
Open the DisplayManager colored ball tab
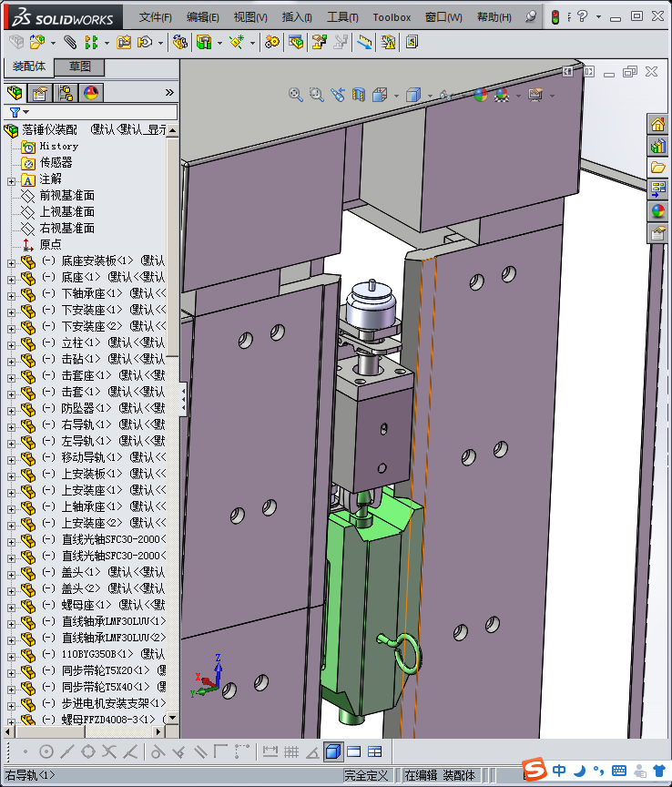coord(91,93)
